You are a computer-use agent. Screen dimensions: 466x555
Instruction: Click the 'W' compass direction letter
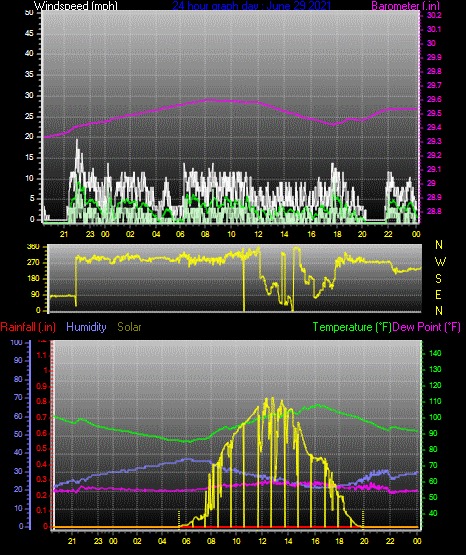pos(440,262)
